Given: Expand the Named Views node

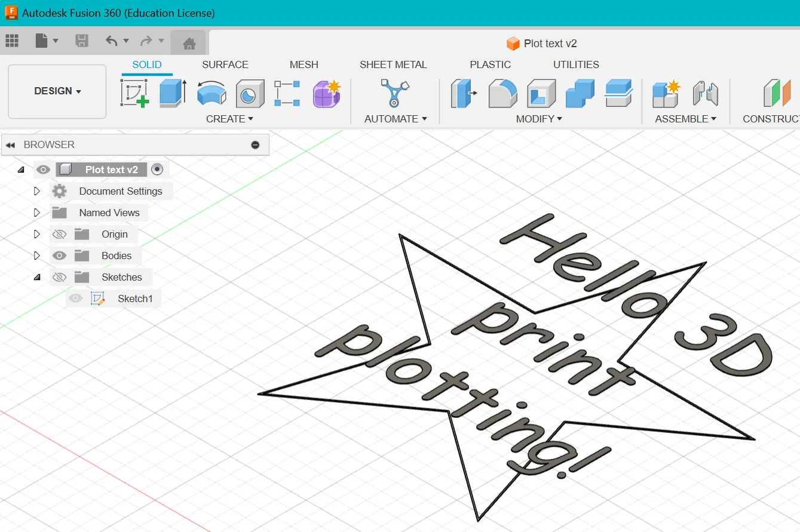Looking at the screenshot, I should pyautogui.click(x=37, y=213).
